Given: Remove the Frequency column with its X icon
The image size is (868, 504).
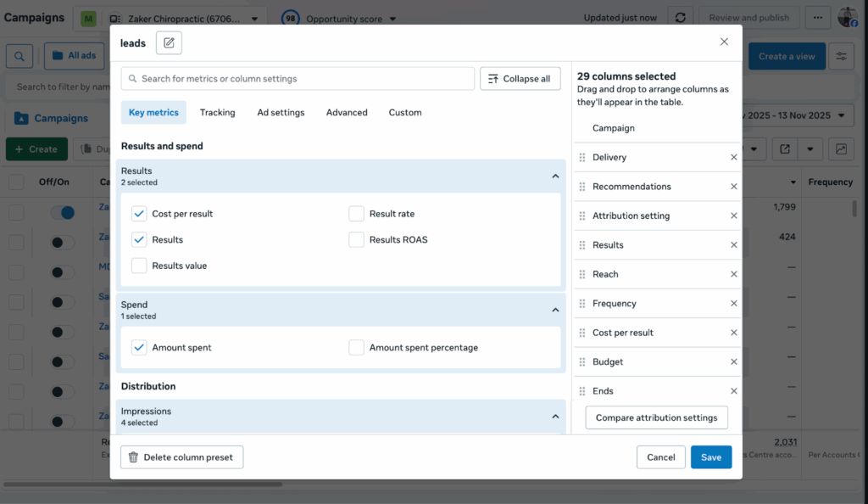Looking at the screenshot, I should (733, 304).
